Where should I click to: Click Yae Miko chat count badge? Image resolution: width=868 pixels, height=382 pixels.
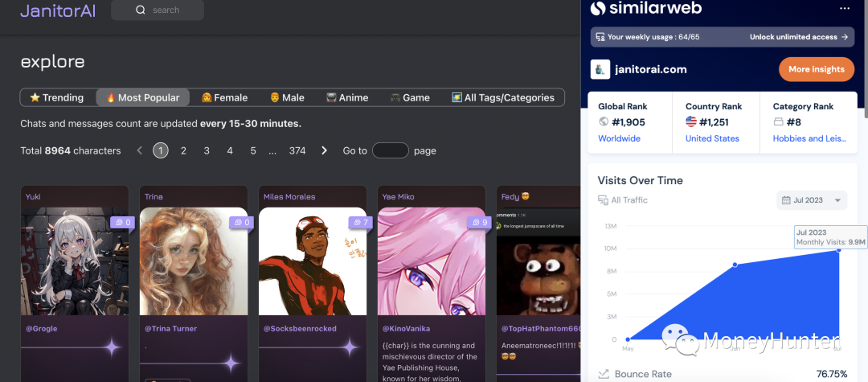479,223
